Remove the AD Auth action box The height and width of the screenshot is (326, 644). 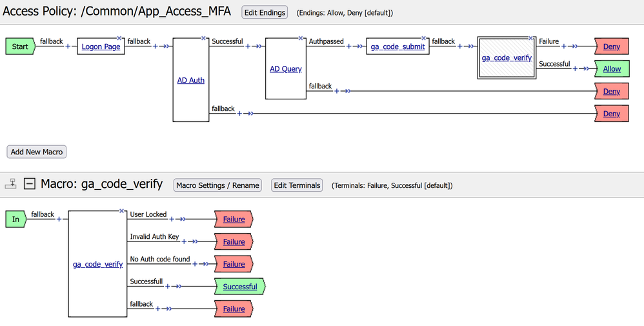click(203, 39)
